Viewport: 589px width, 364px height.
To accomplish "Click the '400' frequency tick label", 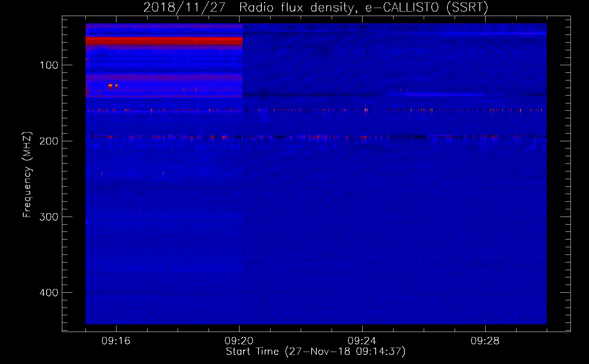I will coord(49,293).
